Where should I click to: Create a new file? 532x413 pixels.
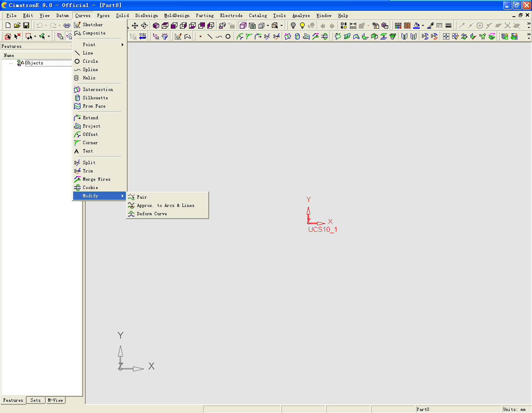pyautogui.click(x=8, y=26)
